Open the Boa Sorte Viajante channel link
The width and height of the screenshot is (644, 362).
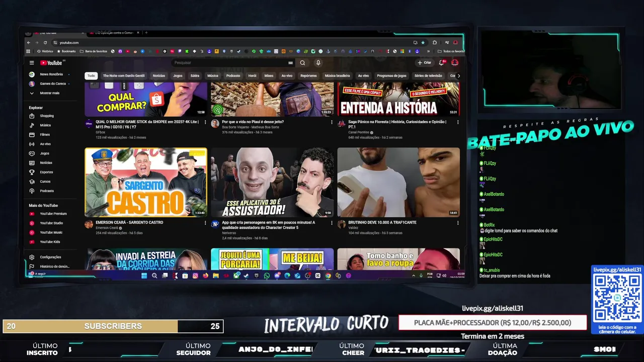(x=251, y=127)
